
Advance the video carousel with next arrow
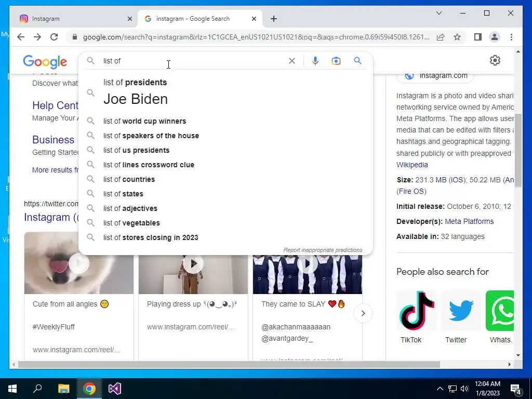click(363, 313)
